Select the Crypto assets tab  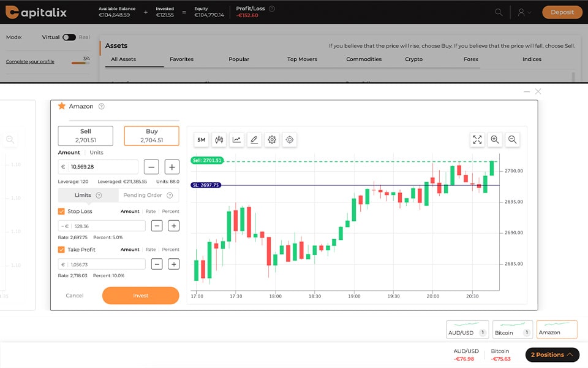click(413, 59)
